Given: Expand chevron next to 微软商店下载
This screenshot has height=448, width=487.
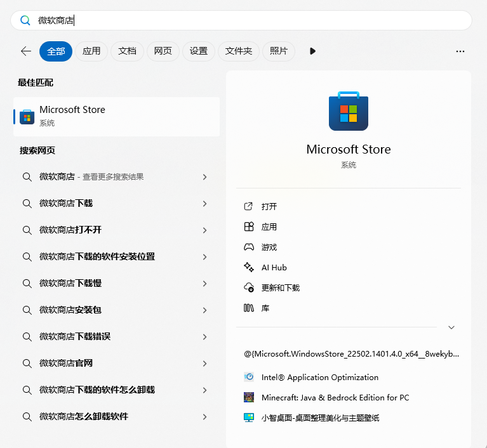Looking at the screenshot, I should pos(204,204).
